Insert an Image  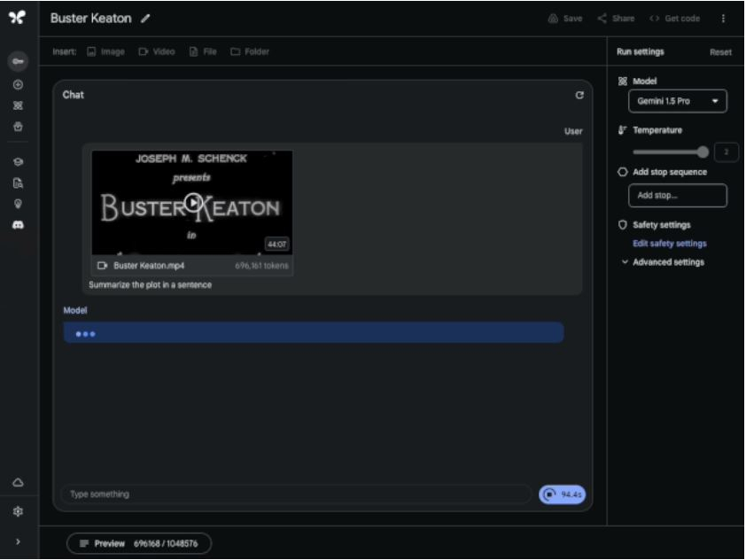[x=105, y=51]
